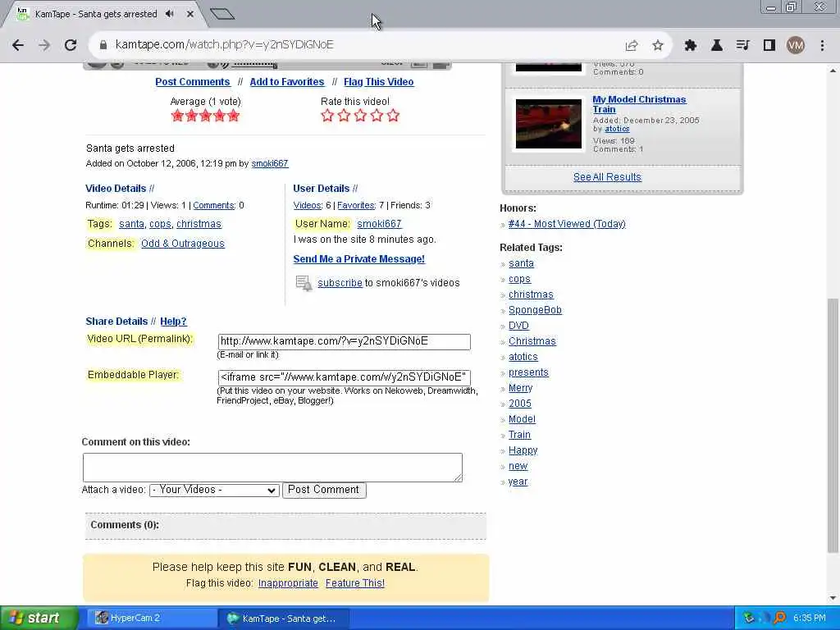840x630 pixels.
Task: Click the Video URL permalink field
Action: coord(344,342)
